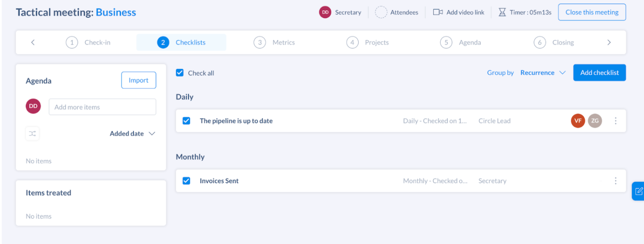
Task: Open the Group by Recurrence dropdown
Action: click(x=542, y=73)
